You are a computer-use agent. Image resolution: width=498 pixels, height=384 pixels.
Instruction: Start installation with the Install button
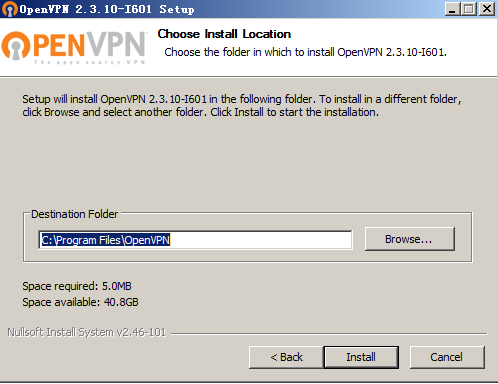pos(361,357)
